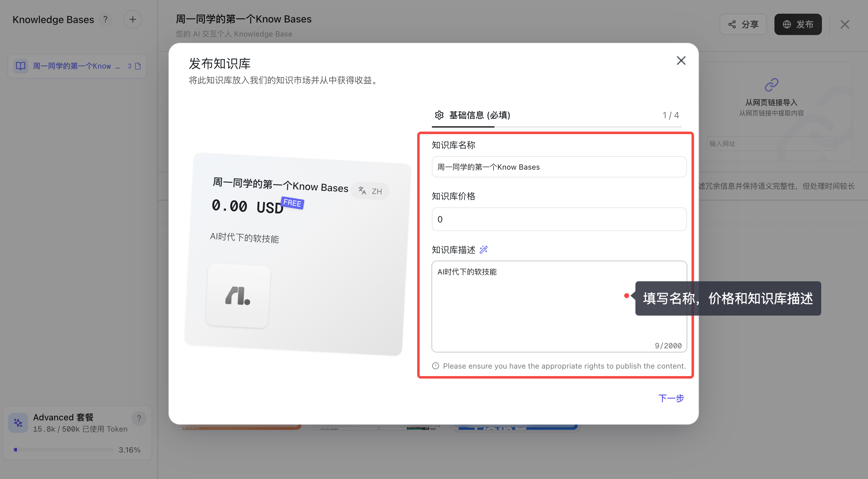Viewport: 868px width, 479px height.
Task: Click help question mark beside Knowledge Bases
Action: coord(105,20)
